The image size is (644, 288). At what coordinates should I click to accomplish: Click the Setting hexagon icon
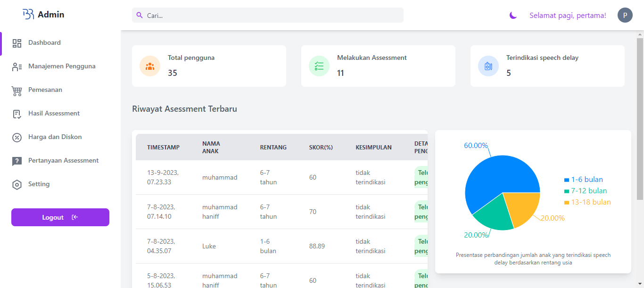17,185
